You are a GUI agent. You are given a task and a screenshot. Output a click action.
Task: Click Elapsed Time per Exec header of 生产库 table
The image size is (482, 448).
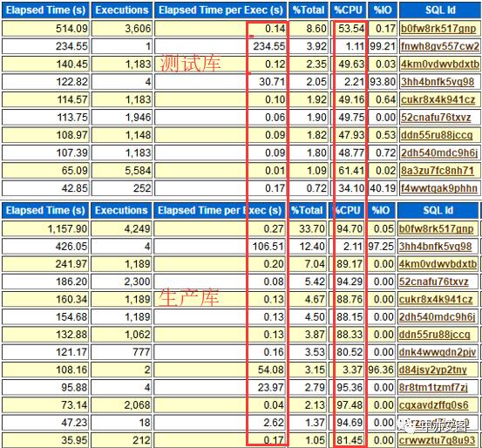(220, 211)
